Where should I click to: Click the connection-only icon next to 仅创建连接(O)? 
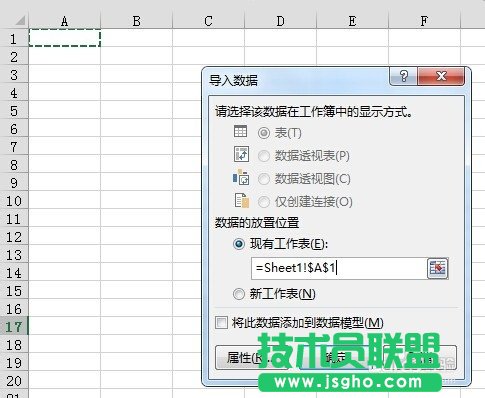pyautogui.click(x=242, y=200)
